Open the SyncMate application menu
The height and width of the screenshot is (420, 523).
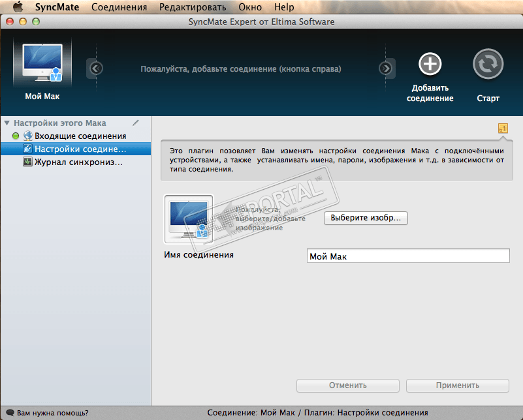coord(57,7)
